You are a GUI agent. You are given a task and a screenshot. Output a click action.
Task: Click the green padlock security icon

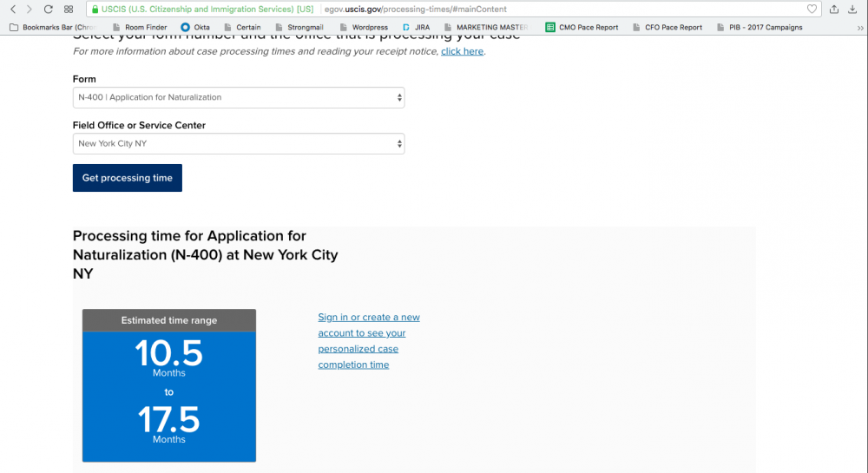pyautogui.click(x=94, y=10)
